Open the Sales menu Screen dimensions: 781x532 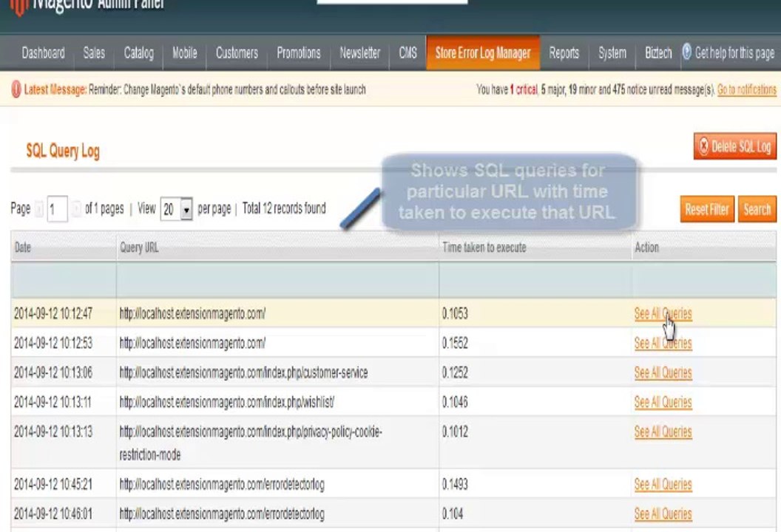point(94,52)
